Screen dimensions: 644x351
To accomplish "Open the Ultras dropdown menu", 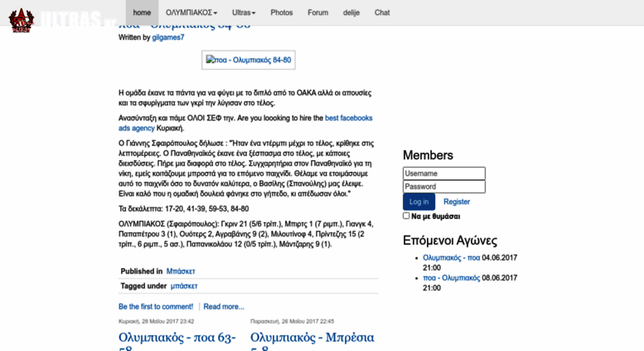I will [244, 12].
